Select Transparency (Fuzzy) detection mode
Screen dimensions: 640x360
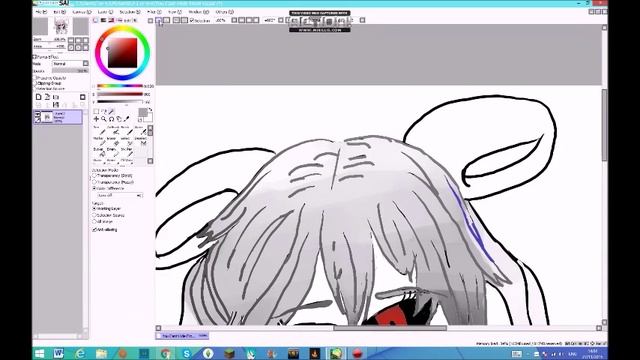click(95, 182)
